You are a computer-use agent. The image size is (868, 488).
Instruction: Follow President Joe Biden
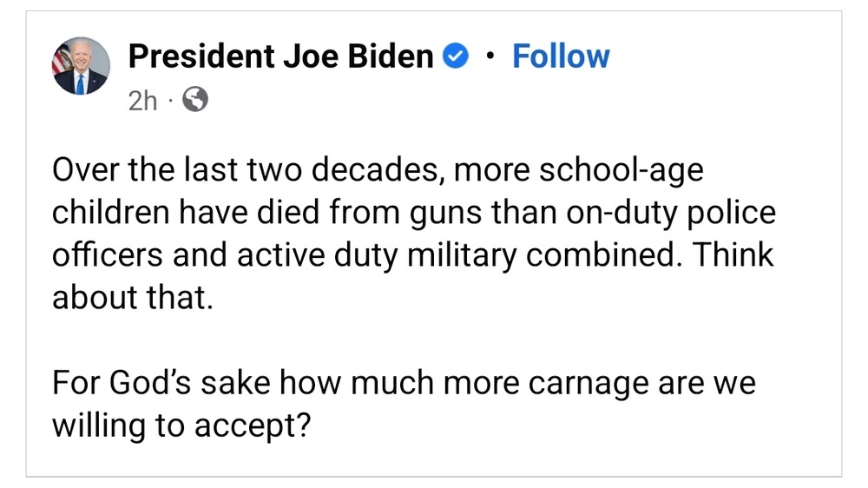[x=561, y=56]
